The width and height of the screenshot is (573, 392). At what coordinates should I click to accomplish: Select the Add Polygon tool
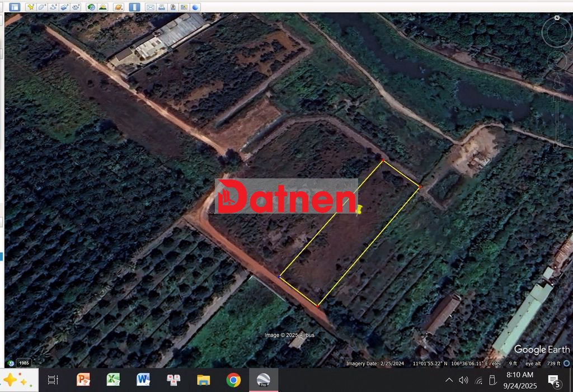click(42, 7)
